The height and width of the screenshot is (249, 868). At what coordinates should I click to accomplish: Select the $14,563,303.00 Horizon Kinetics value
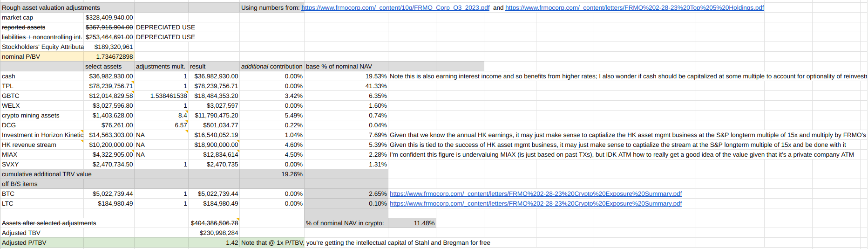(x=109, y=135)
